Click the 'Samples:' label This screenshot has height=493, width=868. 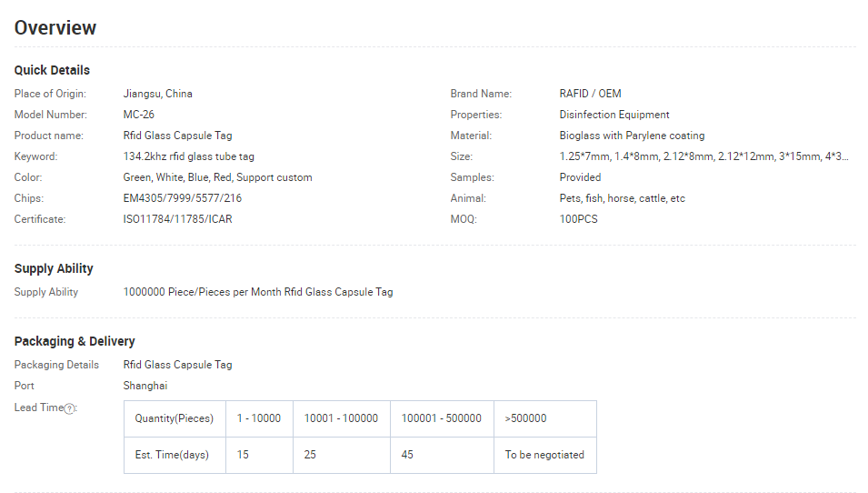click(473, 177)
